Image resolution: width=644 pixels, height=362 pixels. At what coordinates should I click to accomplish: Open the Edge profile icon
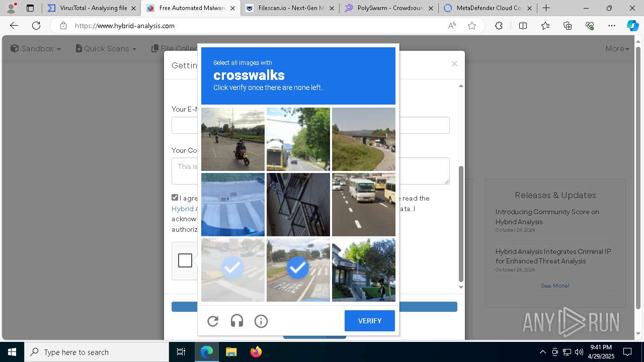pyautogui.click(x=11, y=8)
